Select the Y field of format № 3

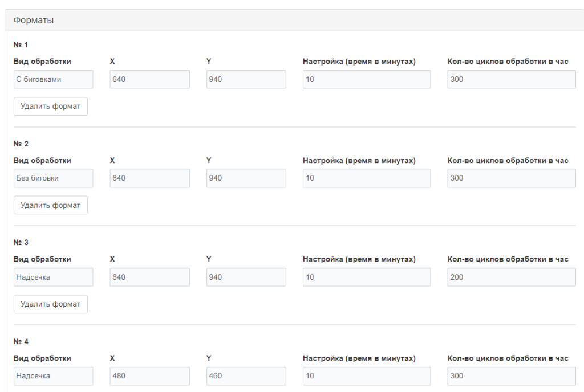click(x=246, y=277)
